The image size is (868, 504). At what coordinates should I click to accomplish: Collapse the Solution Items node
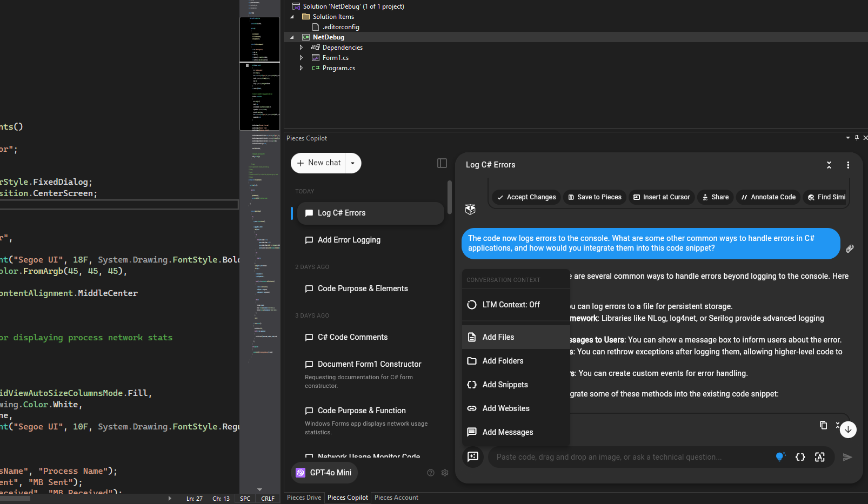point(292,17)
